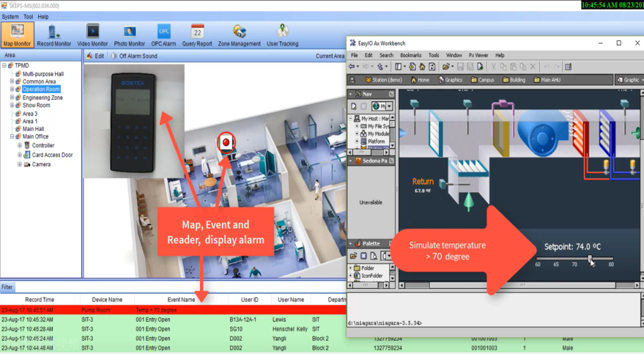Collapse the Main Office tree node
Viewport: 644px width, 354px height.
(12, 136)
